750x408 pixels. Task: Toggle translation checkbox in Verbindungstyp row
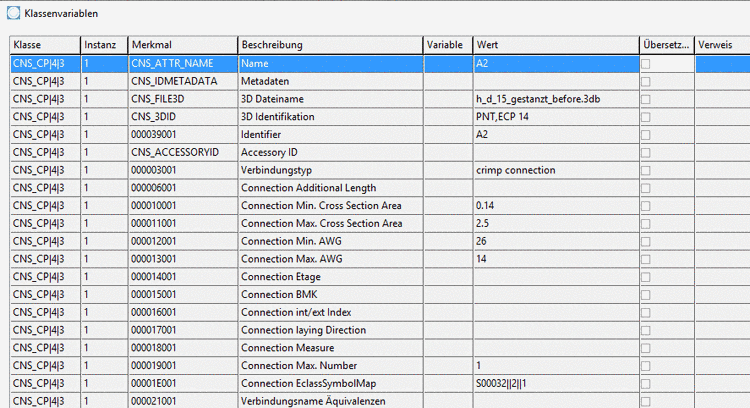pos(646,170)
